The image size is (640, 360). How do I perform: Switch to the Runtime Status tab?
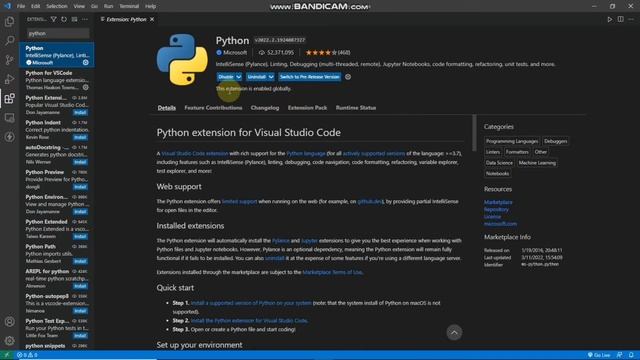tap(356, 108)
